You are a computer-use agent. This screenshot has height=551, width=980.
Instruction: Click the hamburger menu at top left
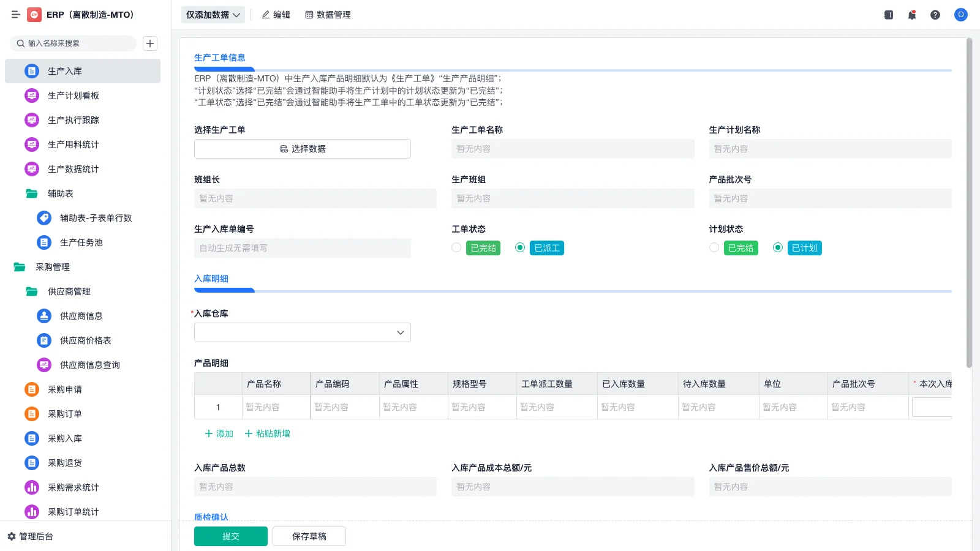(16, 15)
